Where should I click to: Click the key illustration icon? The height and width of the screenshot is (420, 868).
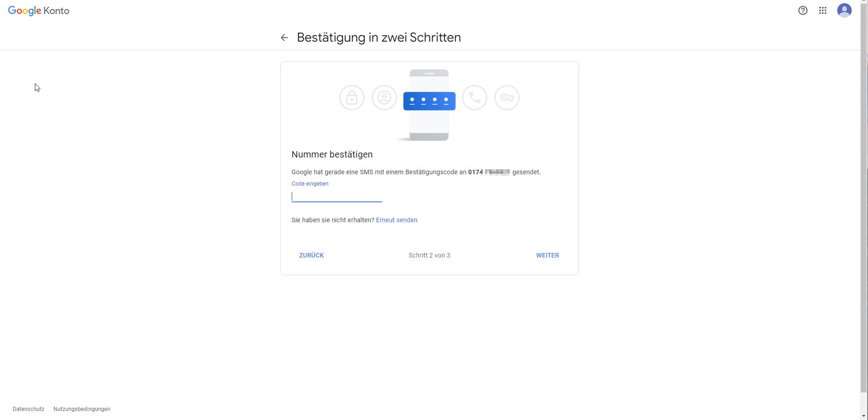(507, 97)
